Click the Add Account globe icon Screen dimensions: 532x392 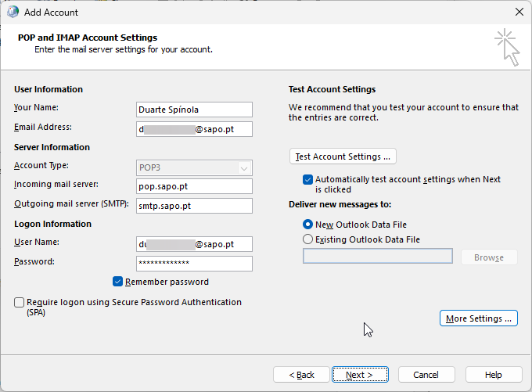(12, 13)
